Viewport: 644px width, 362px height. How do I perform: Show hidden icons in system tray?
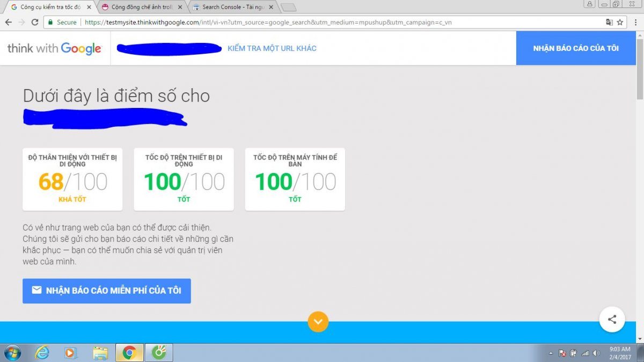(x=551, y=353)
